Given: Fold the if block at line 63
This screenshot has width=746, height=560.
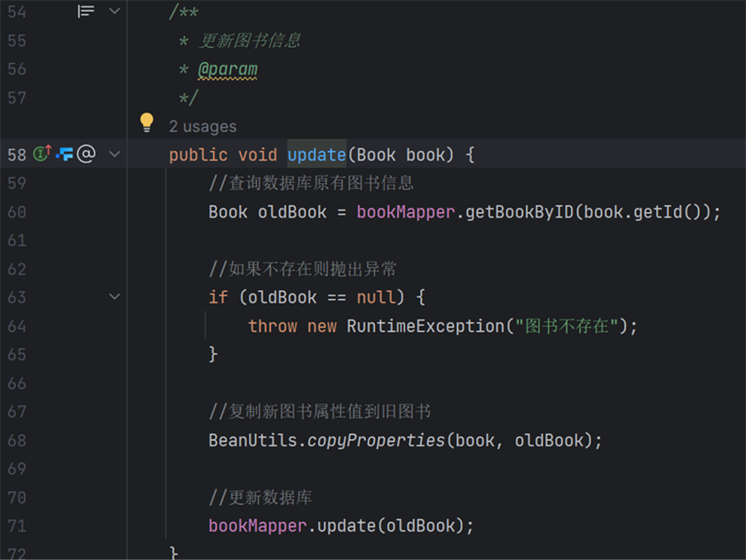Looking at the screenshot, I should click(115, 296).
